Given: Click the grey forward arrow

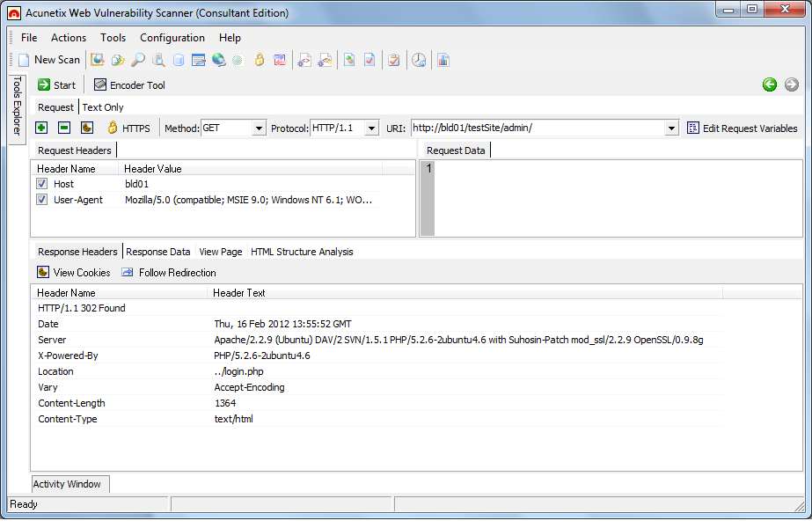Looking at the screenshot, I should click(791, 84).
